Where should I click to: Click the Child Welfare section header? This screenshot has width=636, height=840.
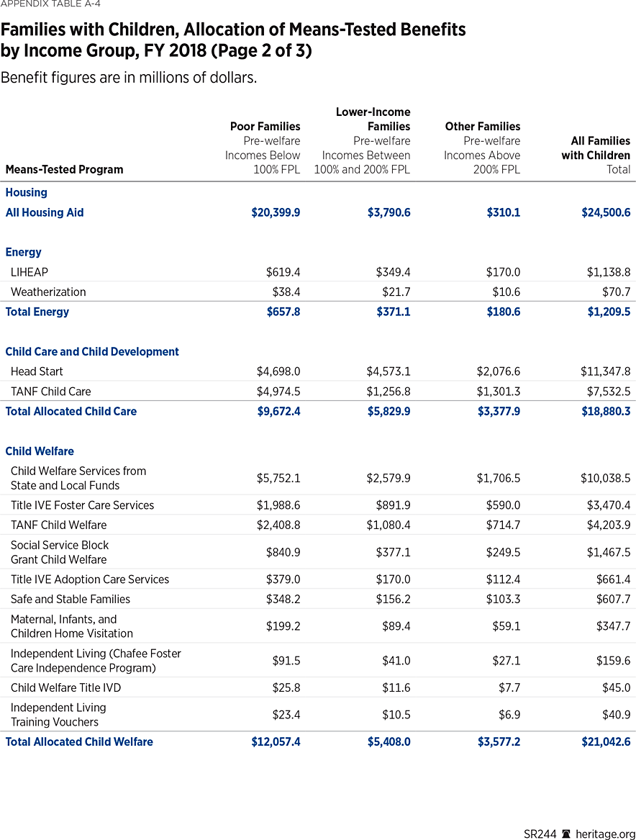tap(40, 451)
